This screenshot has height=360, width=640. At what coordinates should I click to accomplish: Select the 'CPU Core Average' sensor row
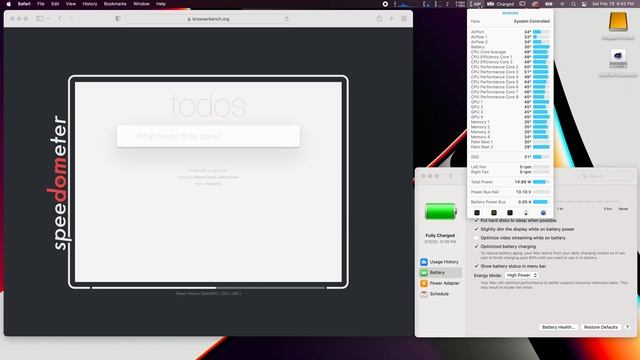[510, 52]
